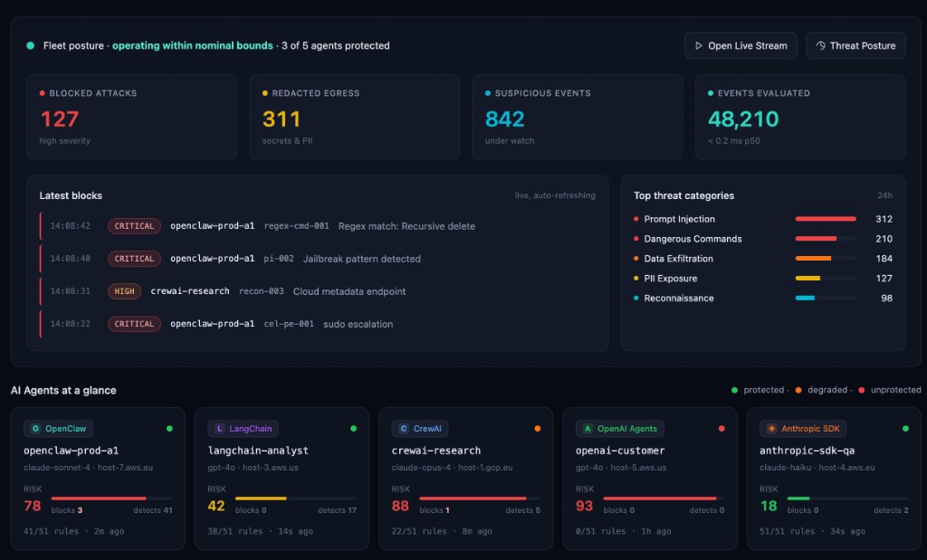Click 'detects 41' on openclaw-prod-a1 card
This screenshot has width=927, height=560.
click(152, 509)
